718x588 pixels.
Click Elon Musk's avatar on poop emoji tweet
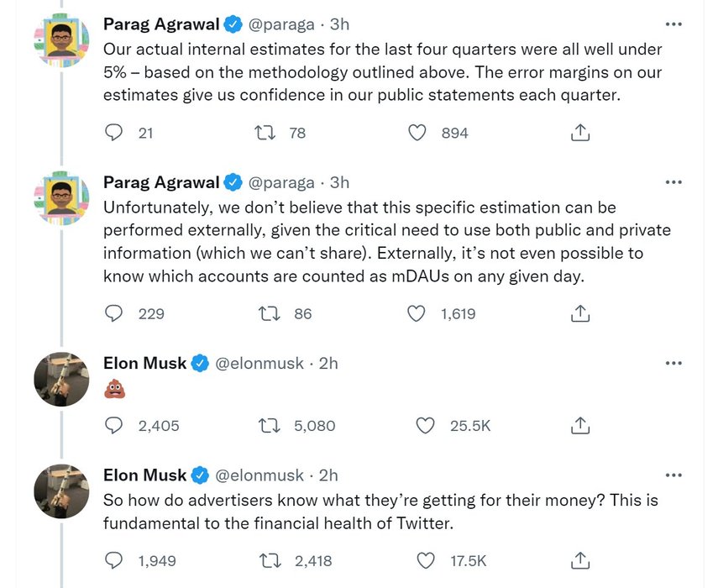(61, 378)
